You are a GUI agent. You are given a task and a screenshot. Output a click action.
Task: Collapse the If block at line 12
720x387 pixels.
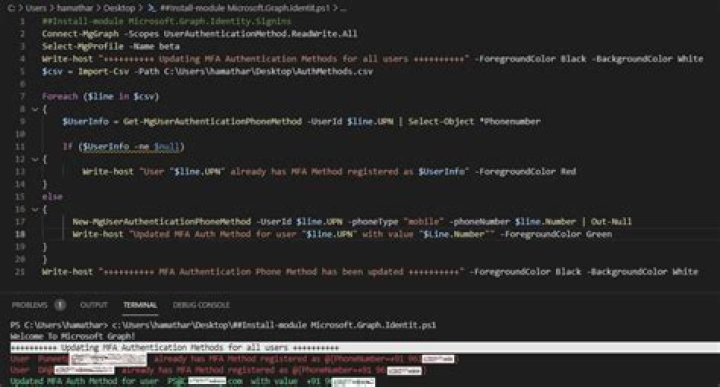tap(35, 159)
